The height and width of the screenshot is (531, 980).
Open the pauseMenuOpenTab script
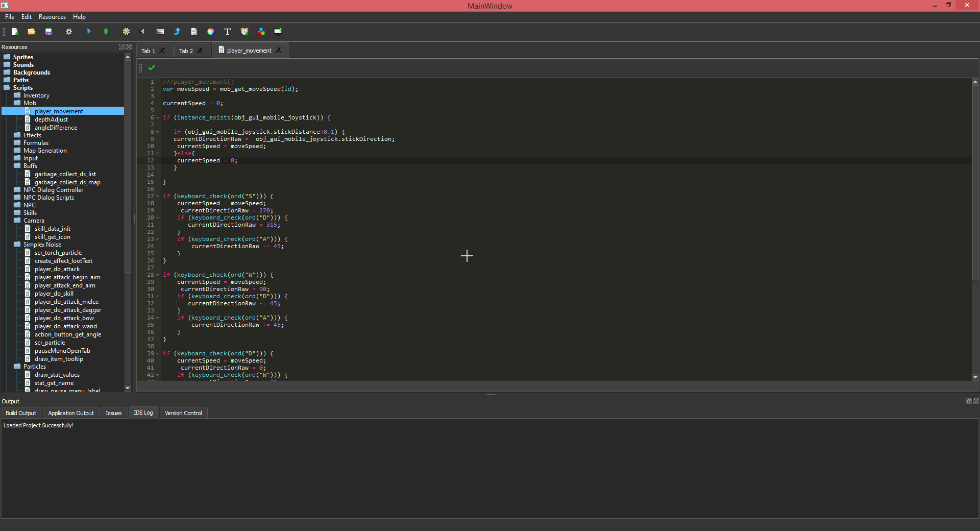pyautogui.click(x=62, y=351)
